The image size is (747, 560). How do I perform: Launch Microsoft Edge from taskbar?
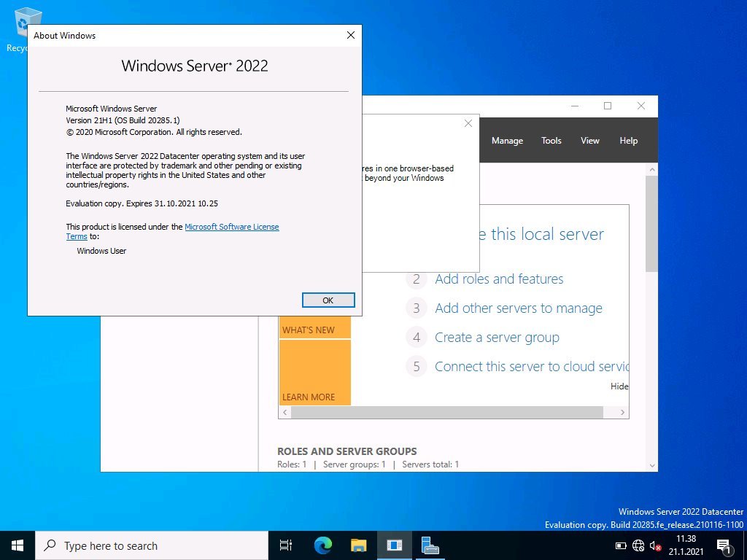322,545
